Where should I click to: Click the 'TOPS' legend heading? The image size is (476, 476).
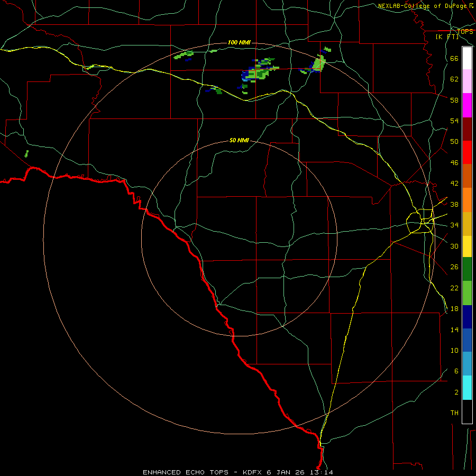coord(465,32)
